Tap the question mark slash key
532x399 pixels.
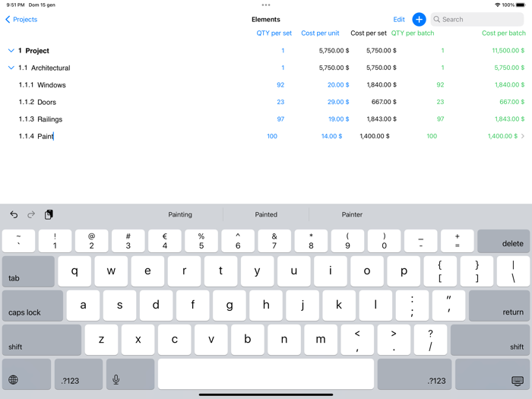430,340
